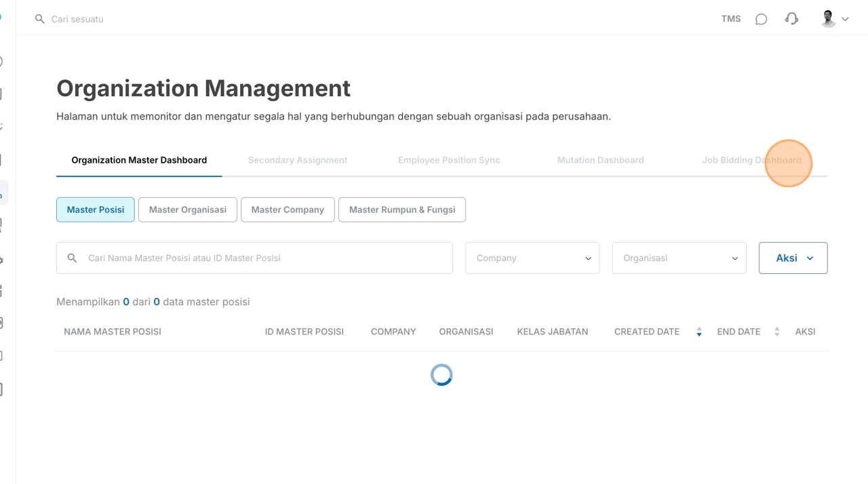Click the chat bubble icon in header

(761, 19)
